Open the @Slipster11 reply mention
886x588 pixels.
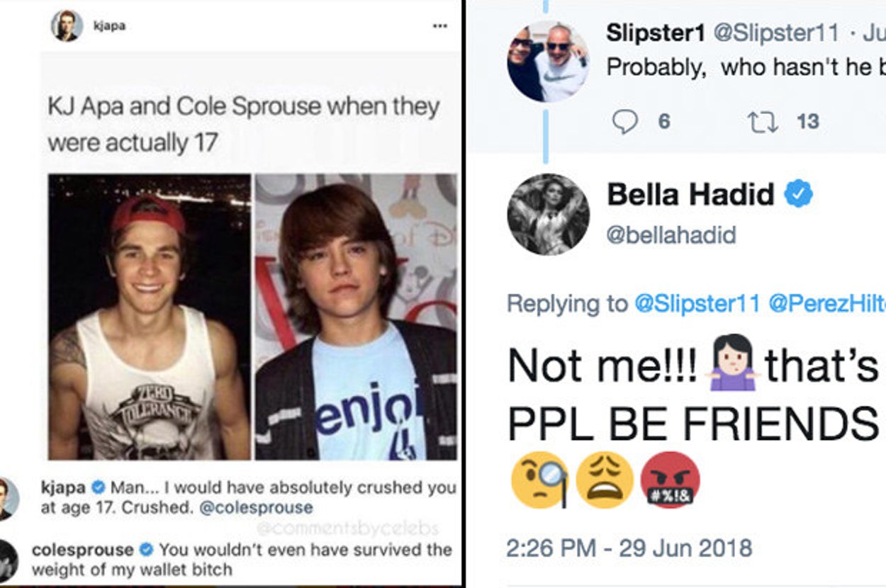click(x=697, y=304)
